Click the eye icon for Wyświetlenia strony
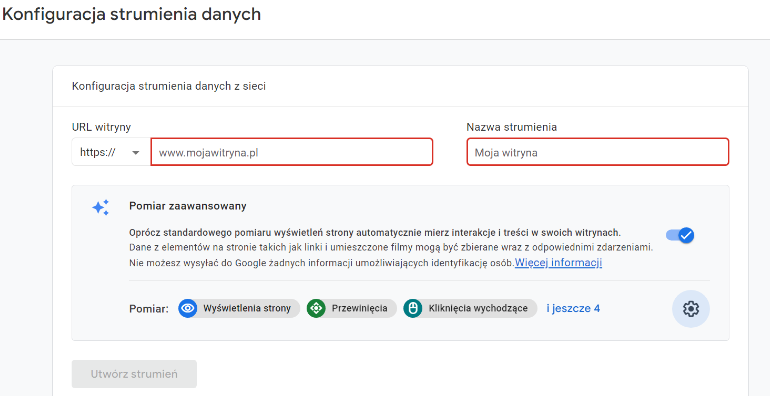This screenshot has width=770, height=396. coord(187,309)
